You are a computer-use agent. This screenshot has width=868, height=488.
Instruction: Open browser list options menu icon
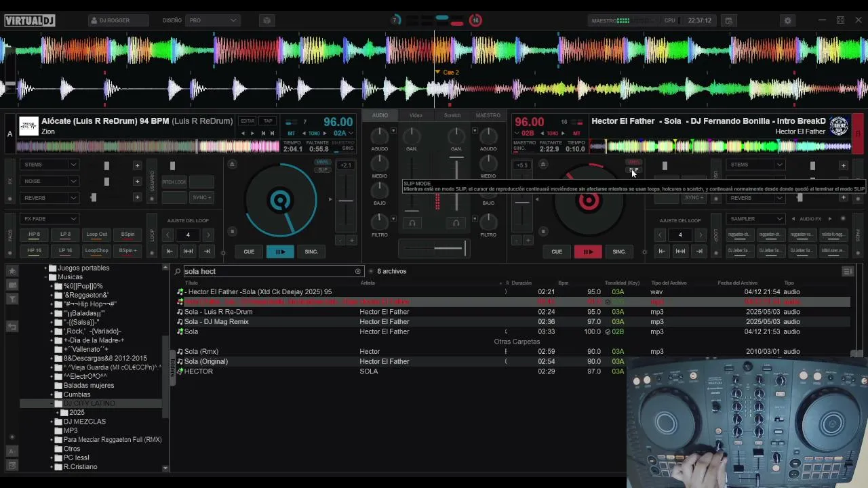pyautogui.click(x=848, y=271)
